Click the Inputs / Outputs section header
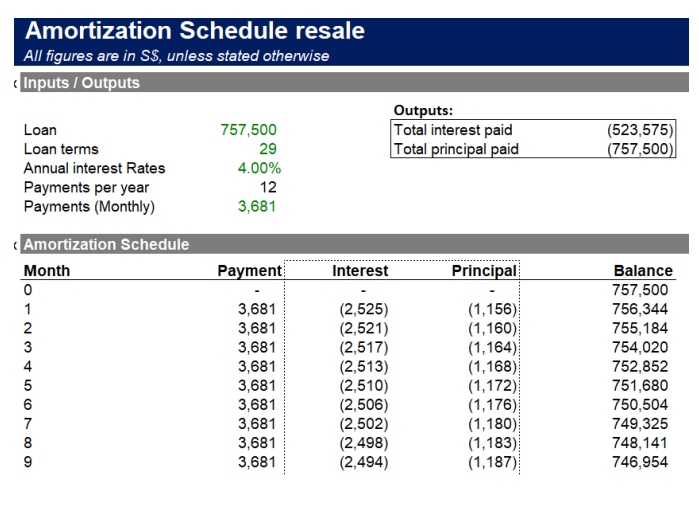The image size is (699, 528). [x=82, y=83]
